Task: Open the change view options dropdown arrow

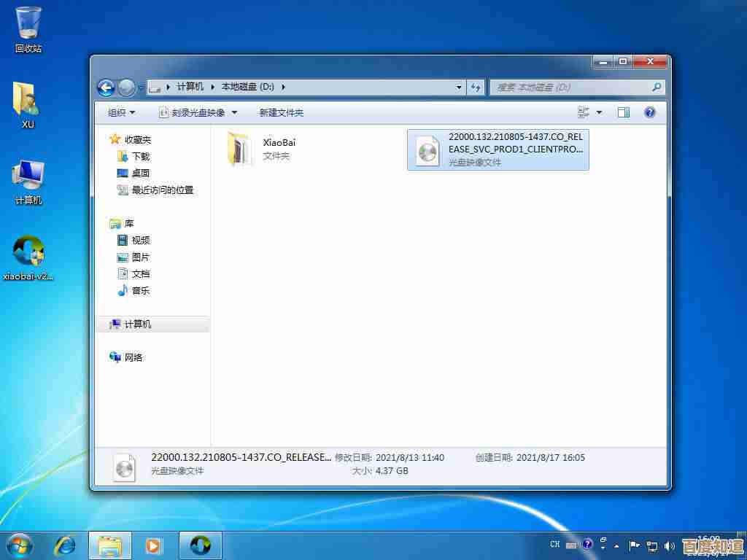Action: (x=600, y=112)
